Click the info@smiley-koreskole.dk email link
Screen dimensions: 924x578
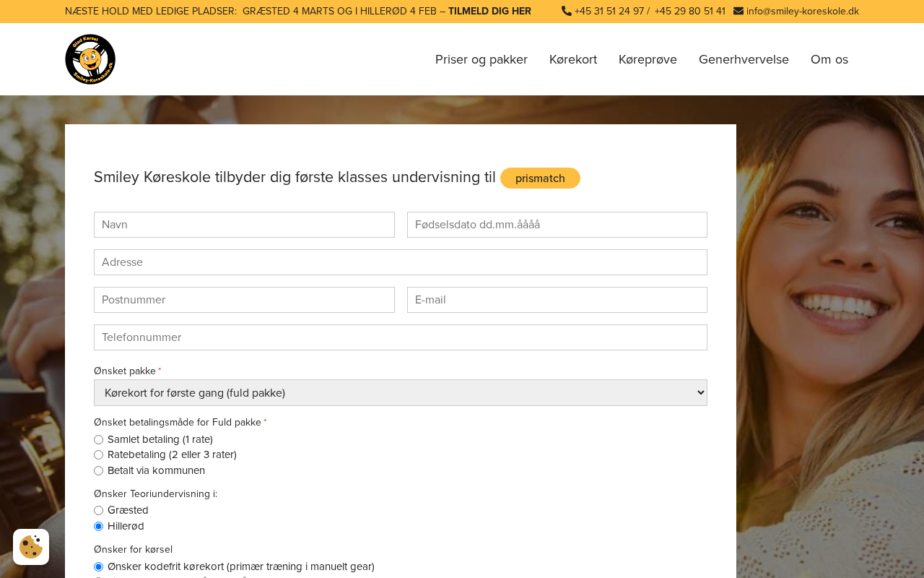802,11
